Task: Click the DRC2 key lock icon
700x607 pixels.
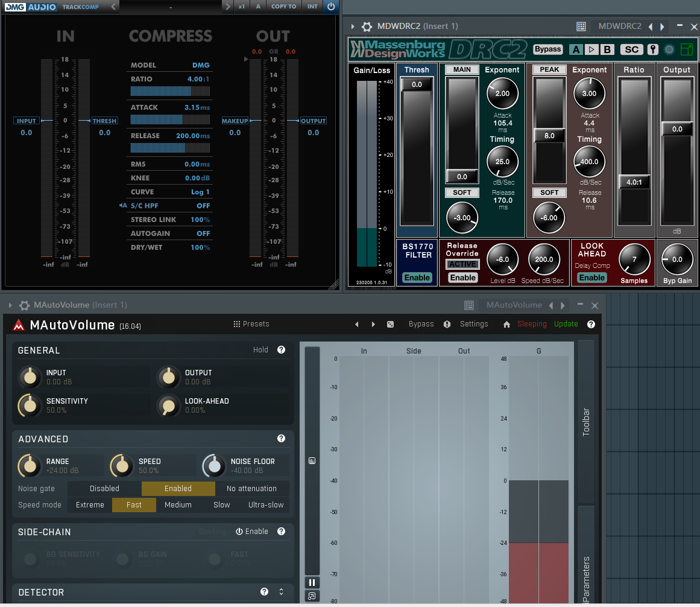Action: pos(653,49)
